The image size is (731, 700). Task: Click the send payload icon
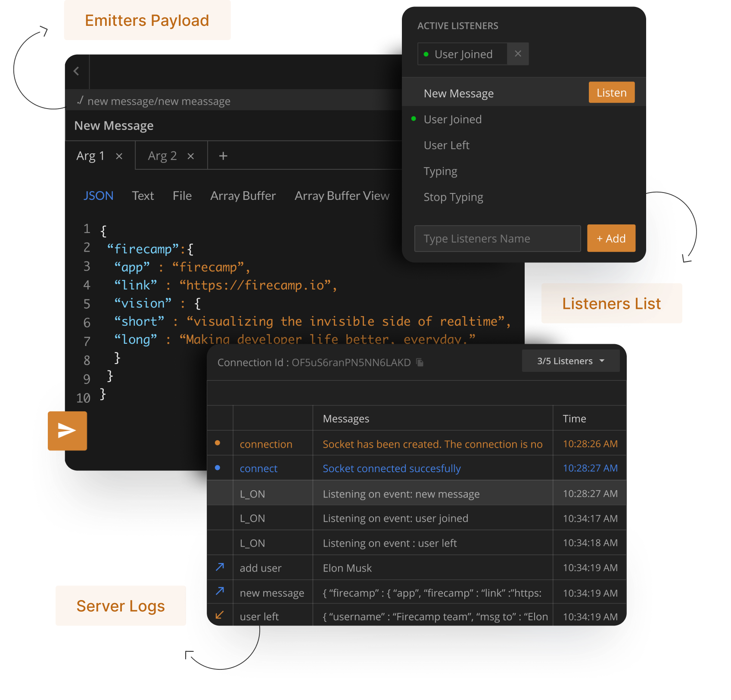67,430
